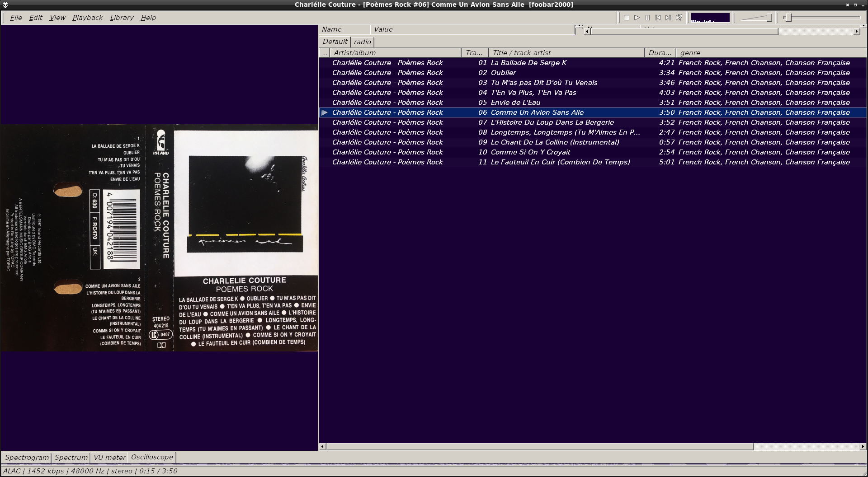
Task: Click the playing-status column header
Action: coord(325,53)
